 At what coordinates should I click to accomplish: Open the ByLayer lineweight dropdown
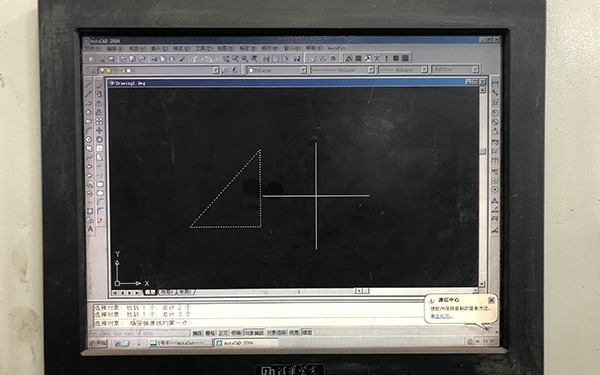[424, 70]
